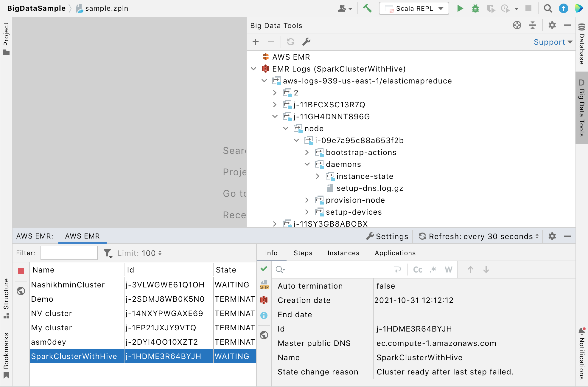Expand provision-node folder
588x387 pixels.
tap(307, 200)
